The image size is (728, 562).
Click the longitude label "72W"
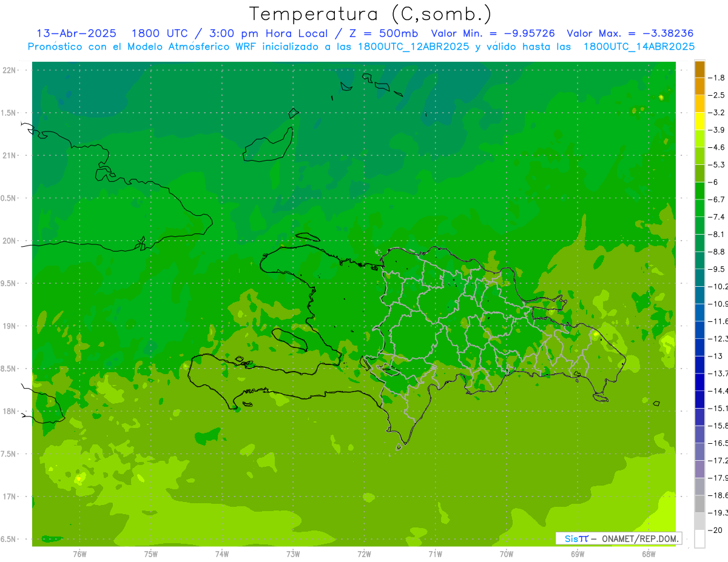point(364,554)
